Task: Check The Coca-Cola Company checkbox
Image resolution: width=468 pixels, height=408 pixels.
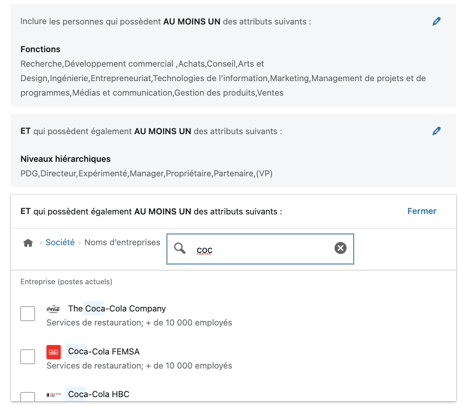Action: (27, 313)
